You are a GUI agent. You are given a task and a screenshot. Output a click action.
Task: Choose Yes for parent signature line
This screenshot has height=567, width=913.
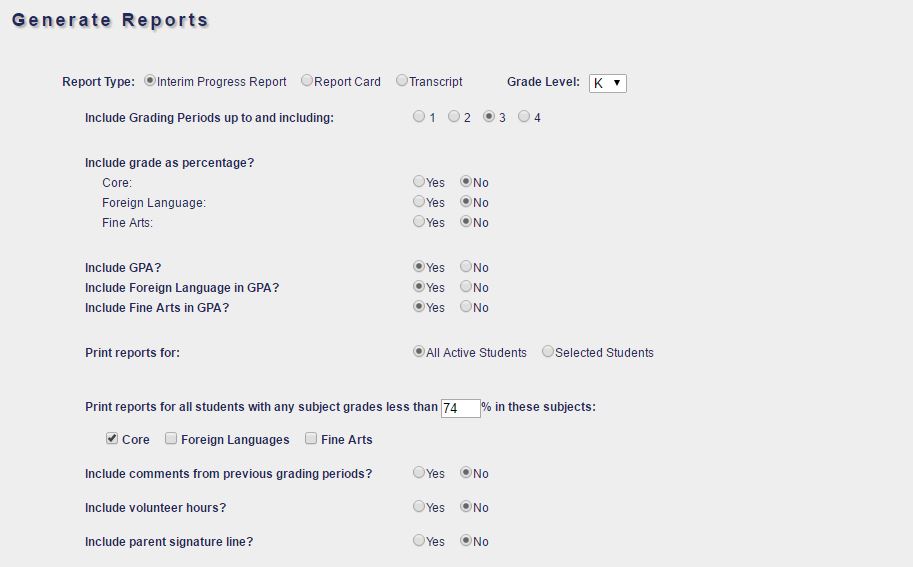(x=419, y=541)
